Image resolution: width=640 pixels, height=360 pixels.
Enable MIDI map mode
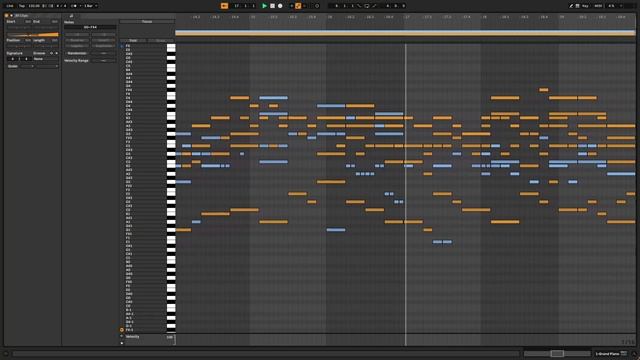point(598,6)
